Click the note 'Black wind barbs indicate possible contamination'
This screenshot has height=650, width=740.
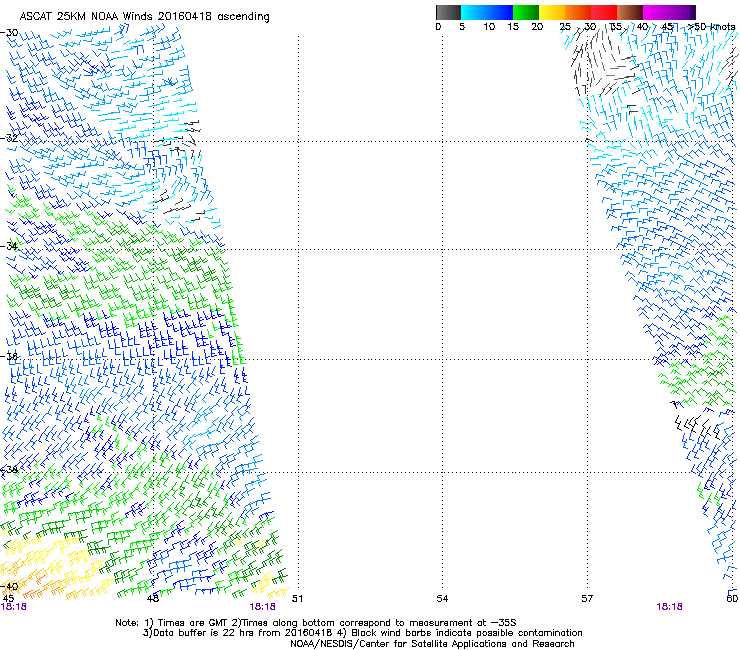point(467,633)
